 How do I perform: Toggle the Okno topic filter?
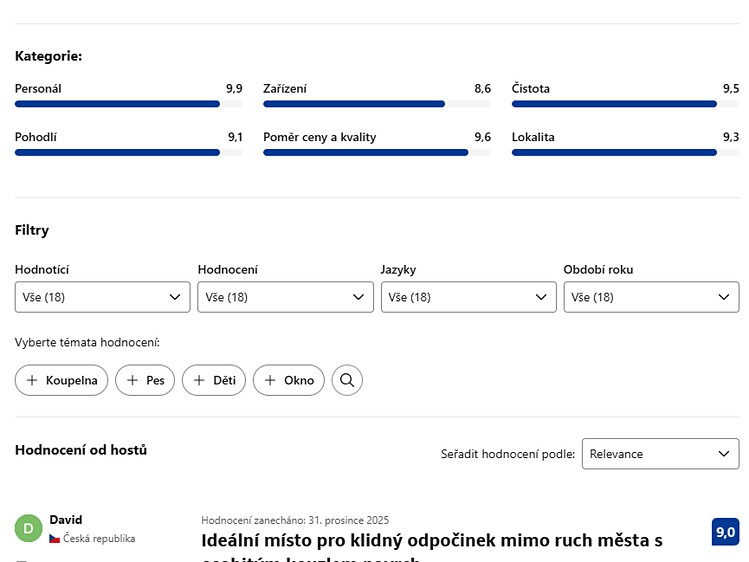tap(289, 380)
